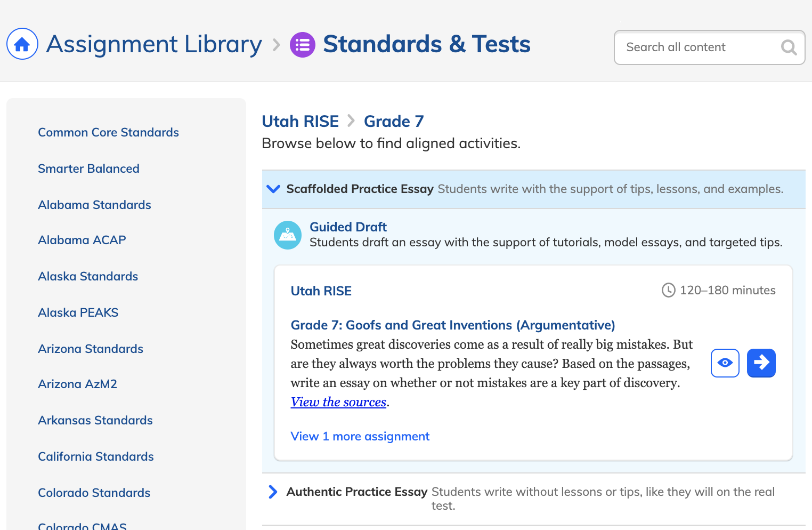The height and width of the screenshot is (530, 812).
Task: Select Colorado Standards in sidebar
Action: 94,493
